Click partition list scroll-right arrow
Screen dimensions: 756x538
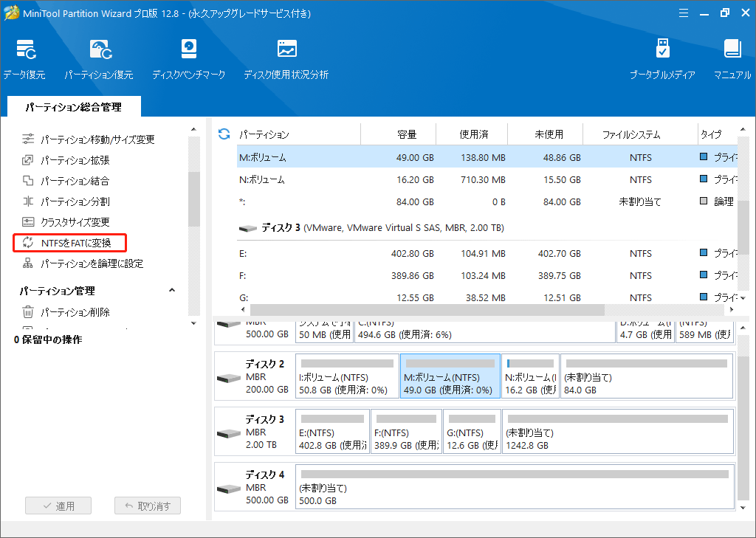(x=732, y=309)
